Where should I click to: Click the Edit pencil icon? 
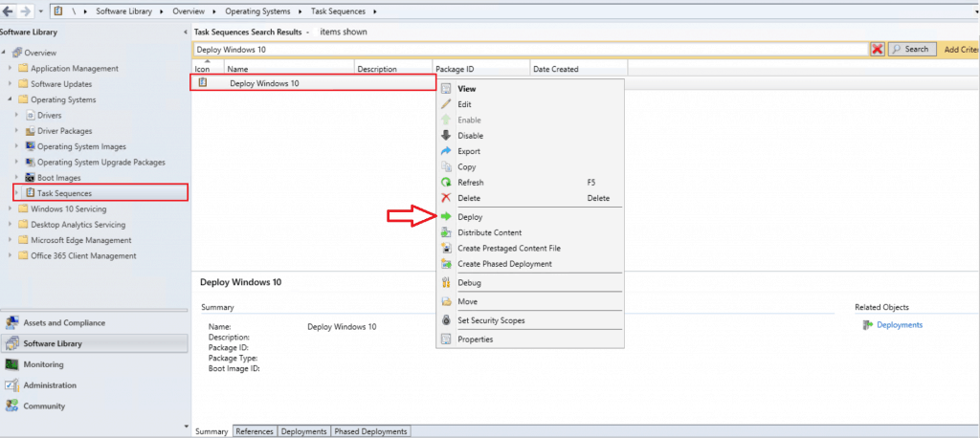(x=446, y=104)
